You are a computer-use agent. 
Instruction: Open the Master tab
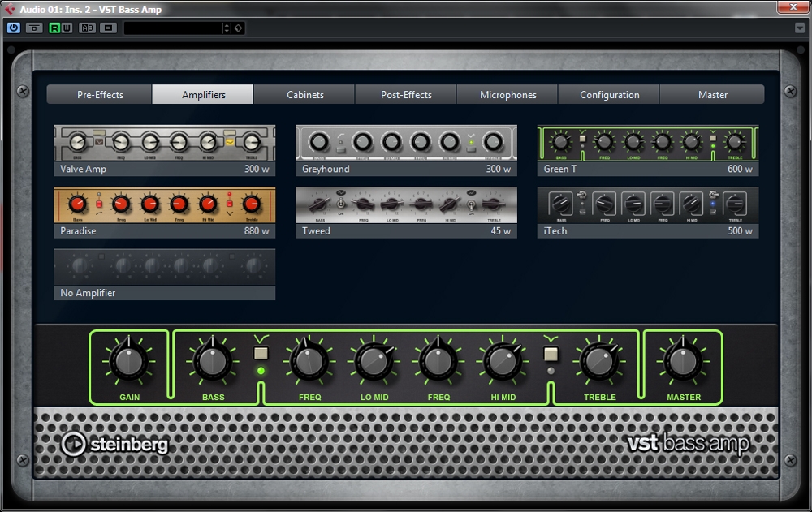point(713,95)
